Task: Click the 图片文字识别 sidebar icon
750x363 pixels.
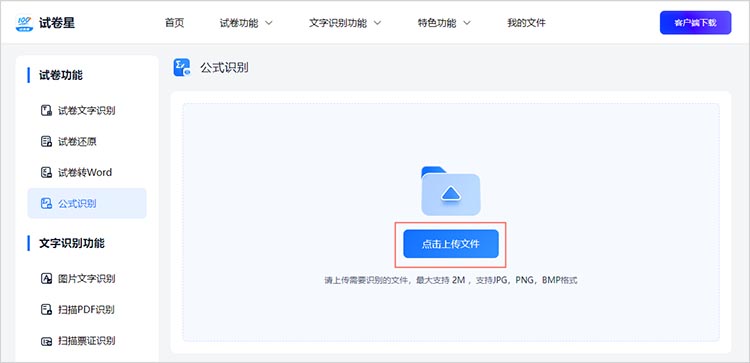Action: click(x=46, y=278)
